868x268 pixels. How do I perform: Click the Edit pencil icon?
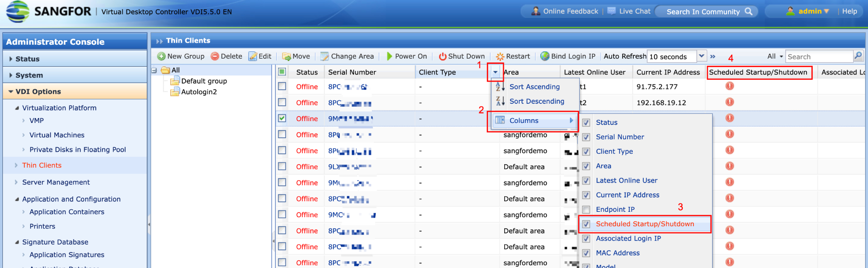[x=253, y=56]
